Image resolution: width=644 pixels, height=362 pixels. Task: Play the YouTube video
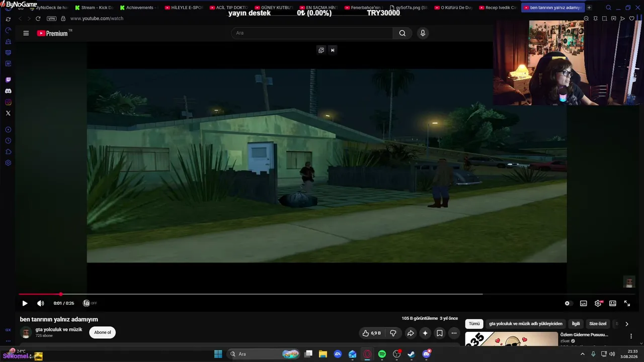click(x=25, y=303)
